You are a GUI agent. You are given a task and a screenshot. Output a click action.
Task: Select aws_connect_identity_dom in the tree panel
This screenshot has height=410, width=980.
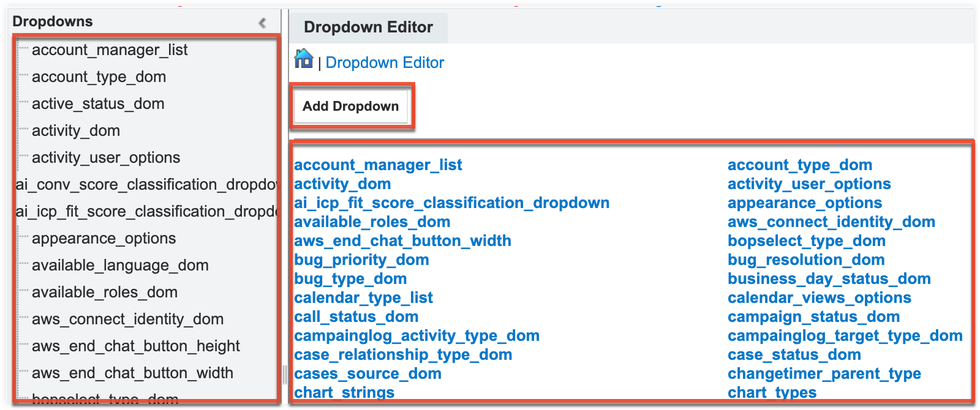coord(127,319)
